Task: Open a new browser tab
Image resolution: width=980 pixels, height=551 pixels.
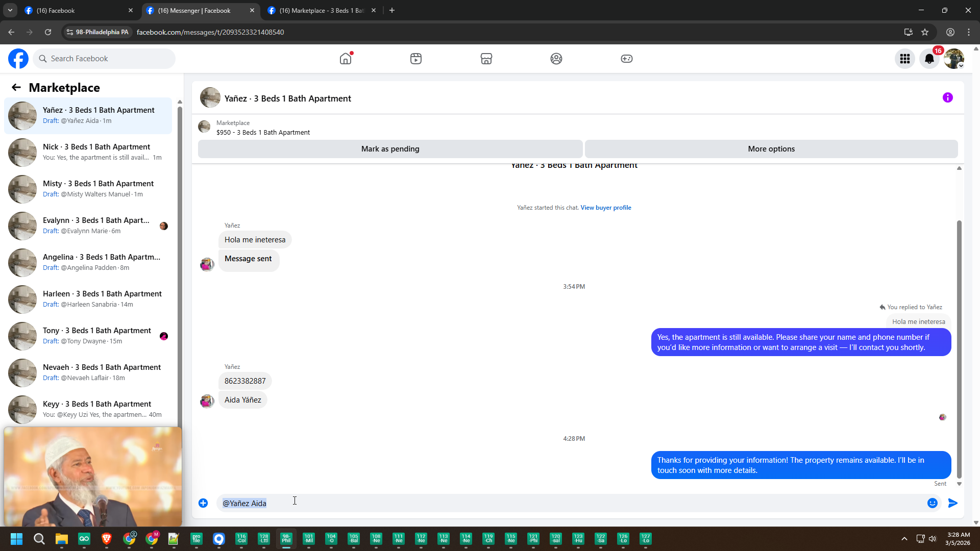Action: (392, 10)
